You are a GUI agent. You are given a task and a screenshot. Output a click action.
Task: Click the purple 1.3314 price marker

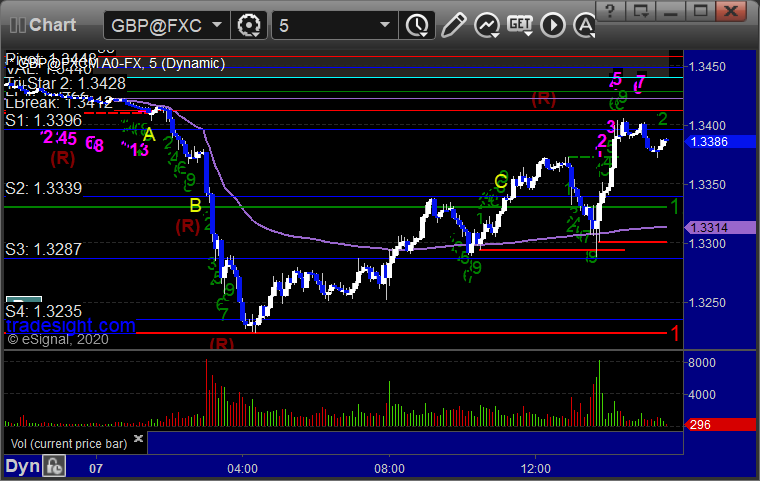click(x=720, y=227)
